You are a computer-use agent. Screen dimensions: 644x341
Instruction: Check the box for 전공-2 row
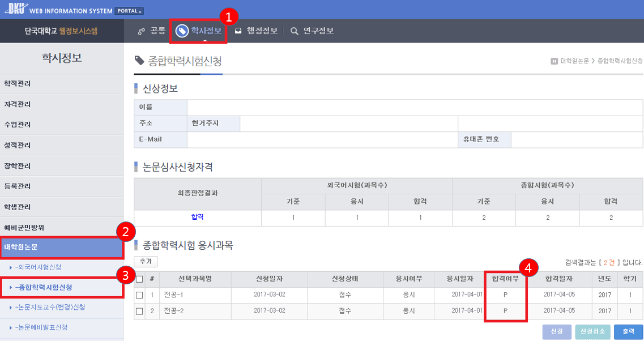pos(139,311)
